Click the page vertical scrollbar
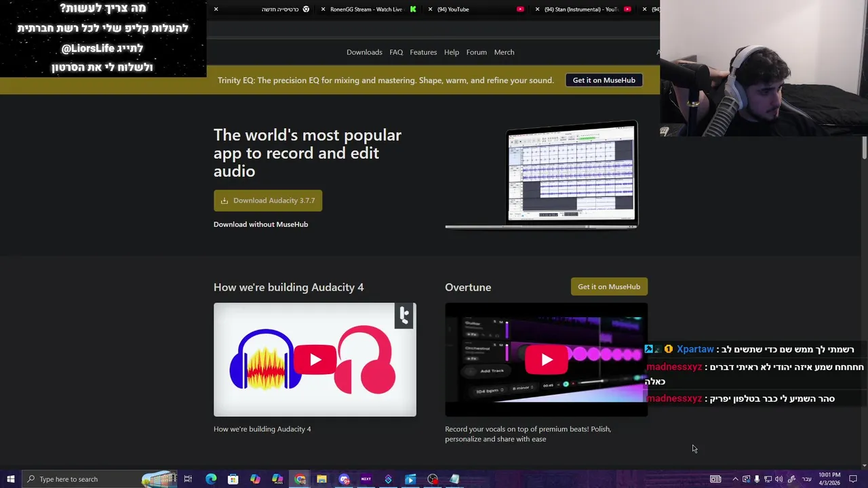Viewport: 868px width, 488px height. [x=865, y=148]
